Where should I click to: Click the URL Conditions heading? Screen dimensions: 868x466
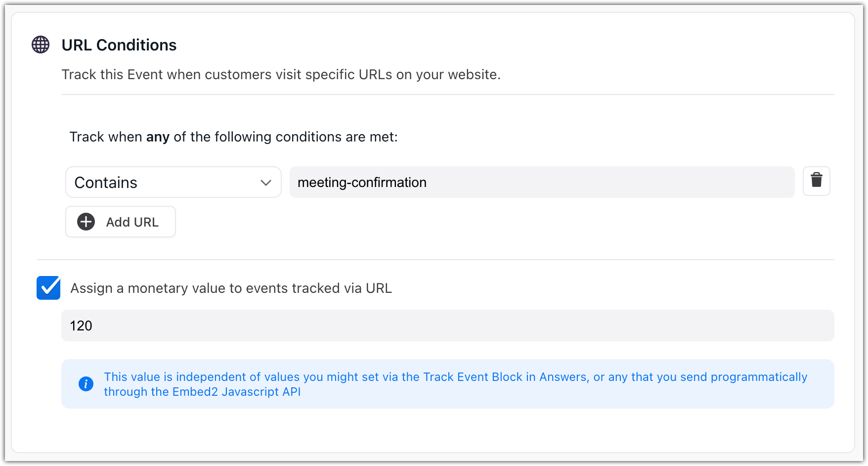pos(119,45)
